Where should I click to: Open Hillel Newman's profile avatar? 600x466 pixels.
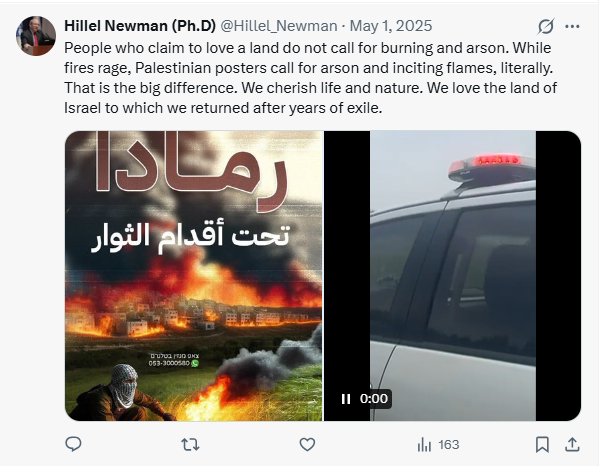pos(36,36)
